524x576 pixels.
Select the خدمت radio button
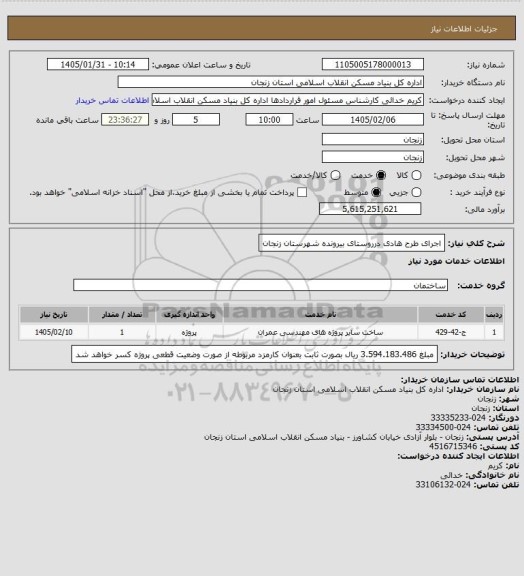click(x=381, y=176)
